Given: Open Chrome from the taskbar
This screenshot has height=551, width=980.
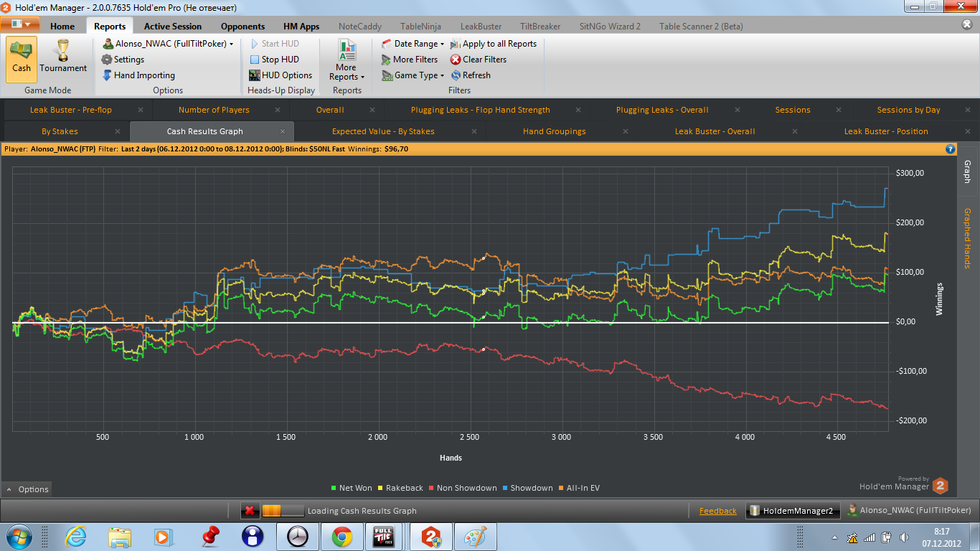Looking at the screenshot, I should pos(341,537).
